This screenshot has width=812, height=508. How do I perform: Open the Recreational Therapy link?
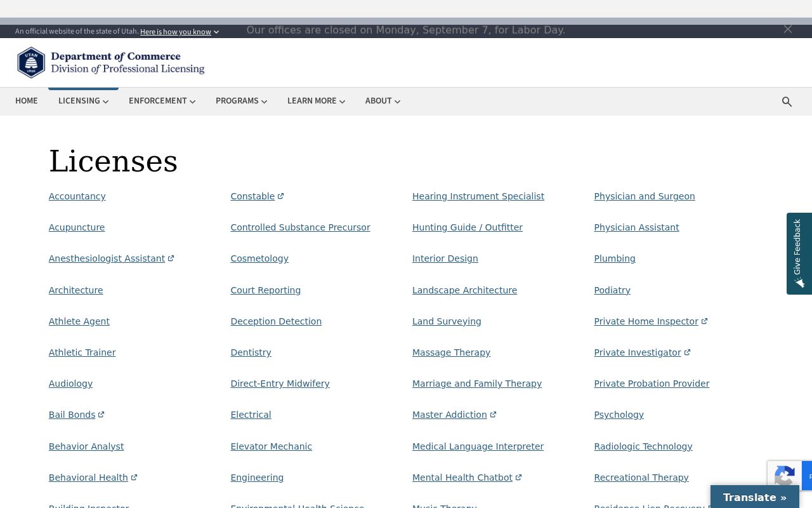tap(641, 478)
